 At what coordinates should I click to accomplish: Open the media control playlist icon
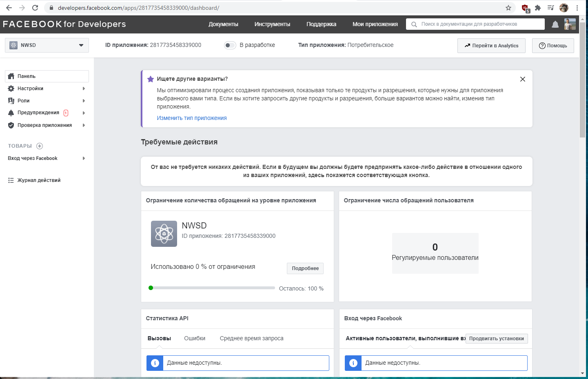coord(550,8)
